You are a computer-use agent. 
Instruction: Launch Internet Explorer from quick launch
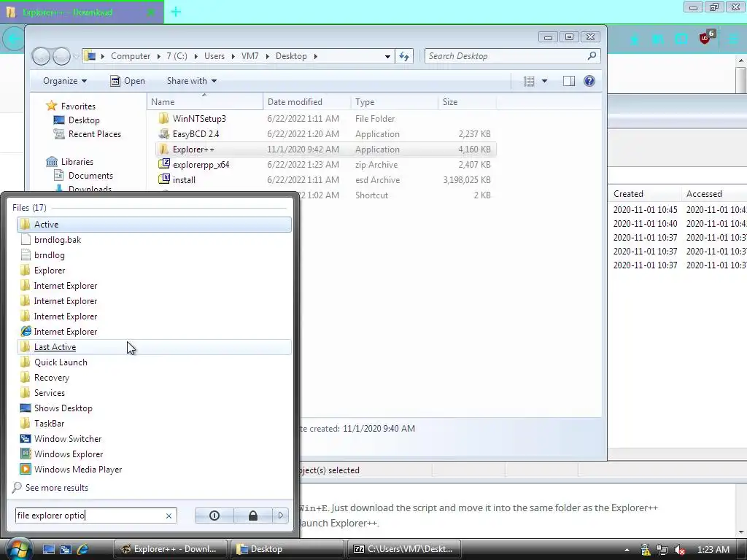click(82, 549)
